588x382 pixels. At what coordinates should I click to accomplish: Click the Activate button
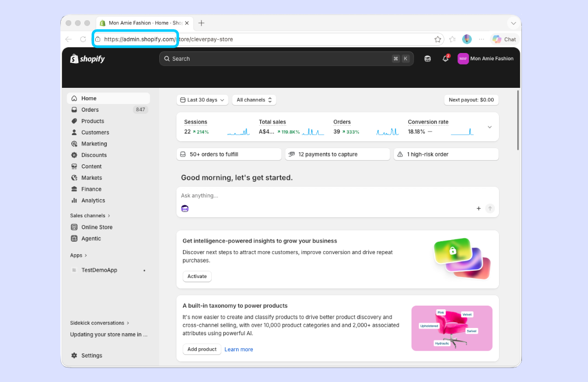tap(197, 276)
